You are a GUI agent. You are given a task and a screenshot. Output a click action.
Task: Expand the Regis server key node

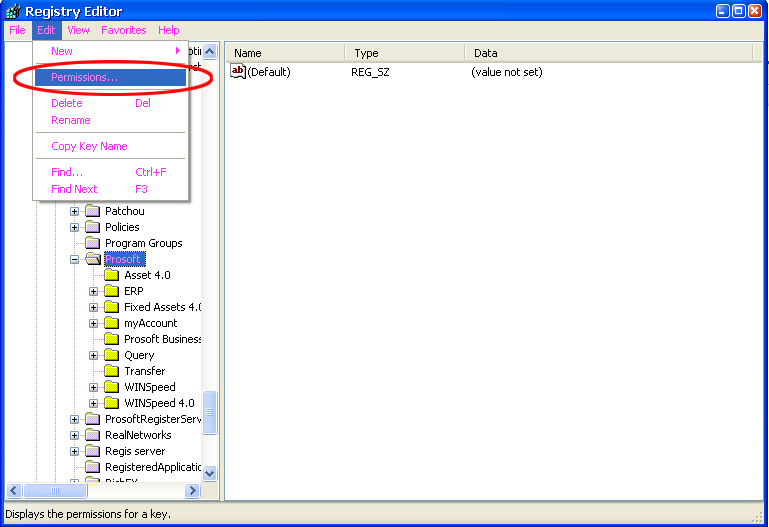(x=75, y=451)
